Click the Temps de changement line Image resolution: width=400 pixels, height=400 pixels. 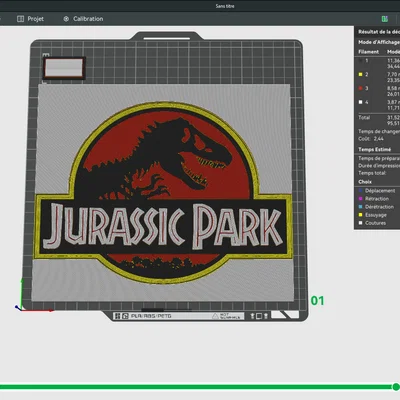pos(379,131)
